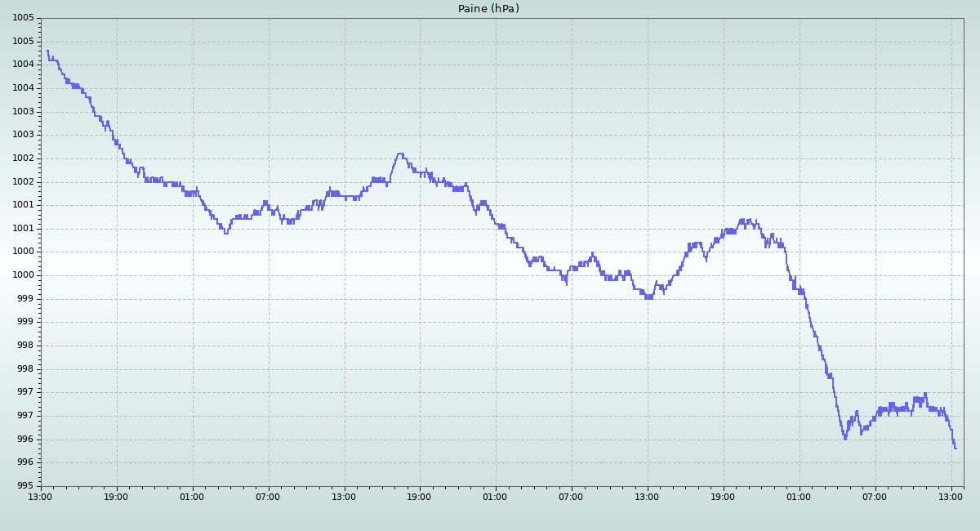Select the first 19:00 time axis label
The height and width of the screenshot is (531, 980).
[116, 497]
